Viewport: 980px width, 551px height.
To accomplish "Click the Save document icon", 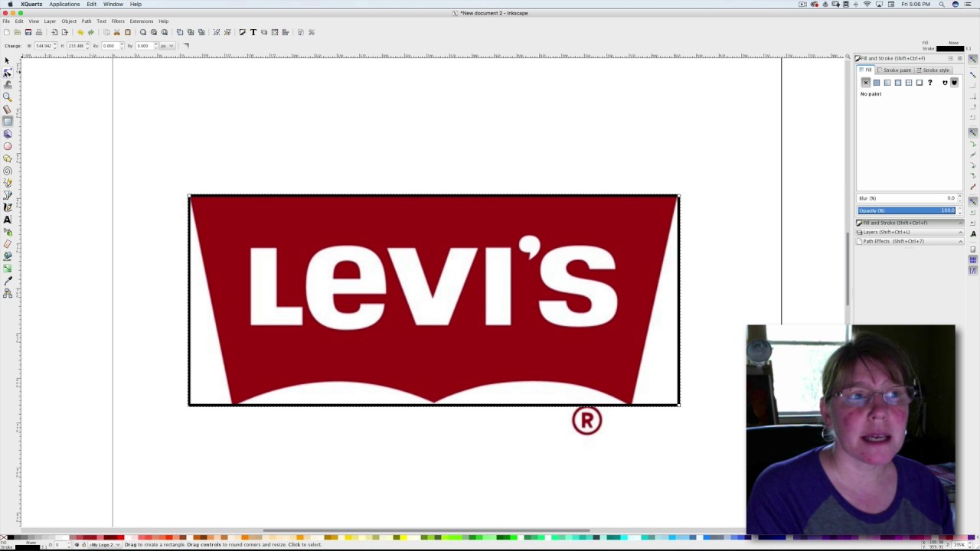I will [28, 32].
